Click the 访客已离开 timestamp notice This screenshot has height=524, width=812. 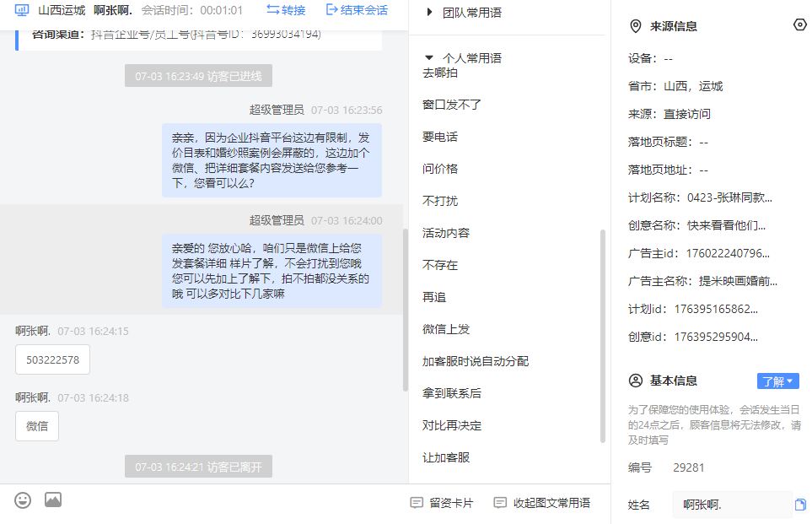coord(198,467)
